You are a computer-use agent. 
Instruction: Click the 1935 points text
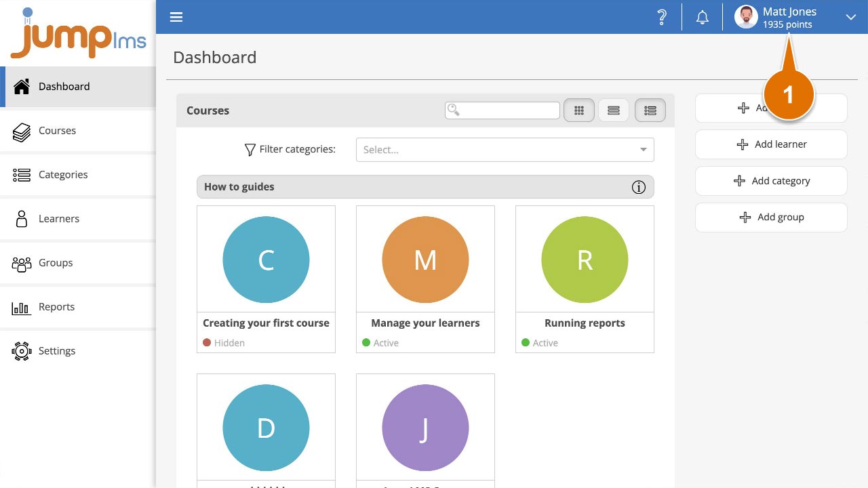pos(787,25)
